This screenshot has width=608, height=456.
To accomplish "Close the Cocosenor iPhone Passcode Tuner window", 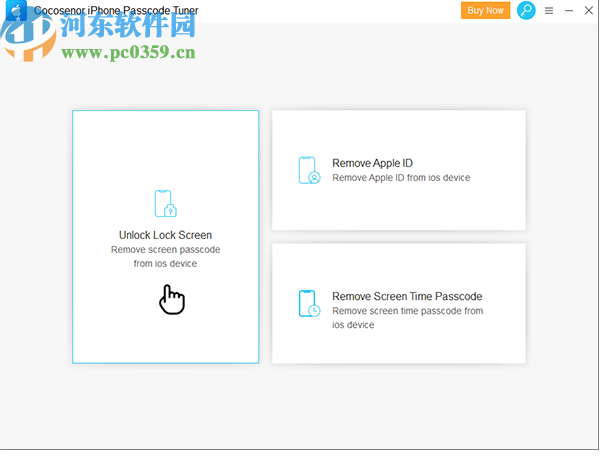I will 589,10.
